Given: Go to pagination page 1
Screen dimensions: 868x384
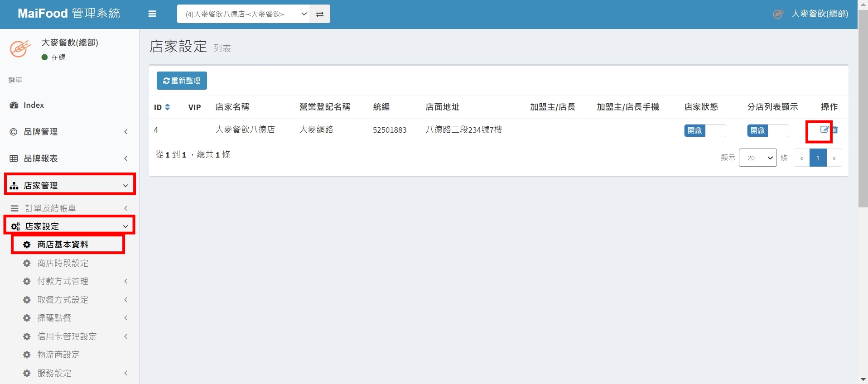Looking at the screenshot, I should click(x=818, y=158).
